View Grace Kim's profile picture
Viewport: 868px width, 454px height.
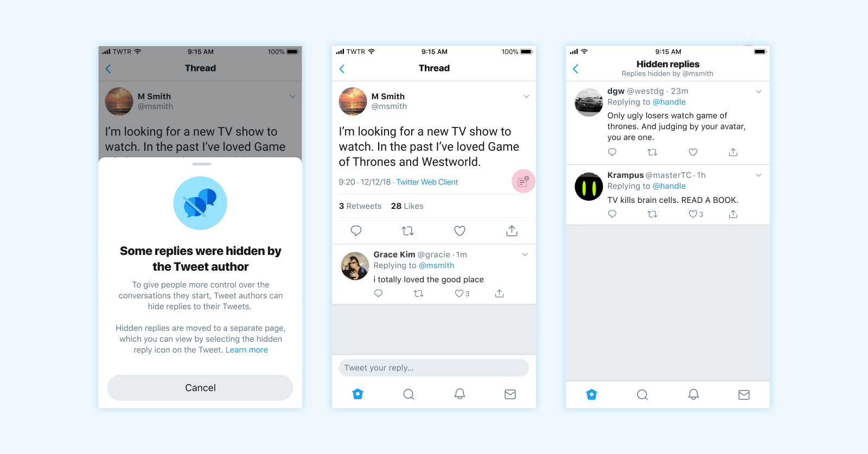point(355,266)
